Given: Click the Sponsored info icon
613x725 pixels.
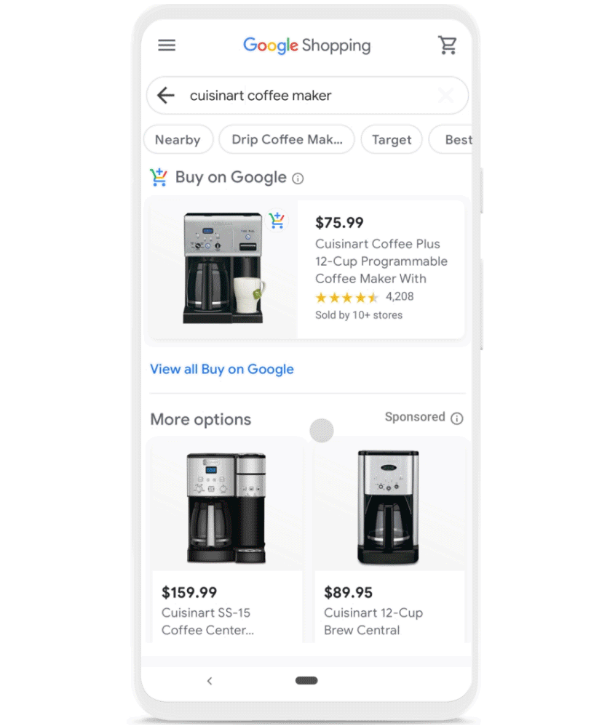Looking at the screenshot, I should click(457, 418).
